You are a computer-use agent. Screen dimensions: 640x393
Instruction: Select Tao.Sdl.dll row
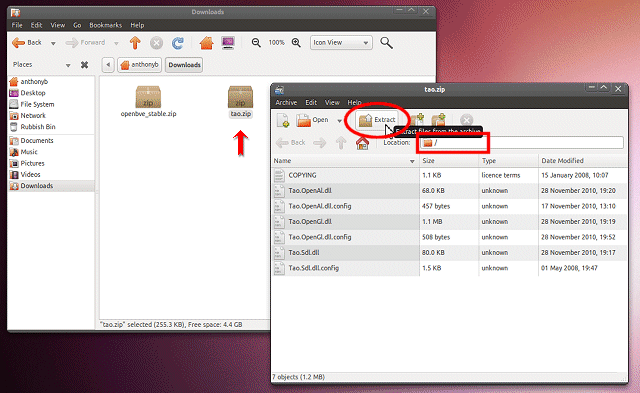pyautogui.click(x=449, y=253)
